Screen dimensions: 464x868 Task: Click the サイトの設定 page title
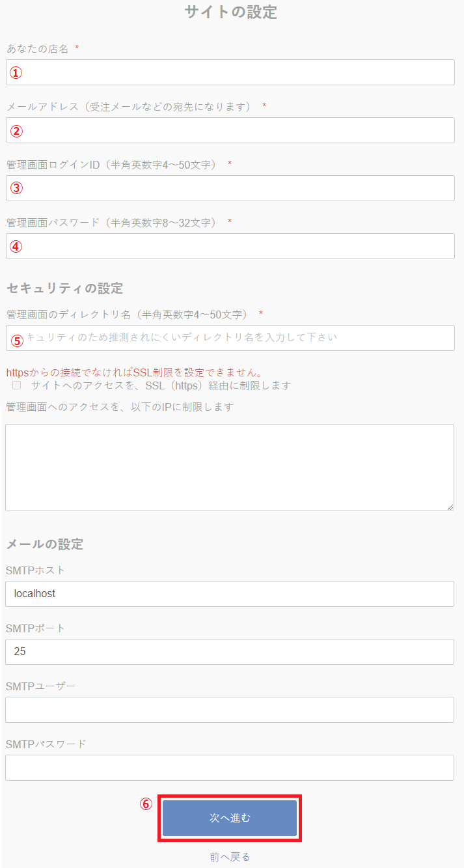click(x=231, y=12)
